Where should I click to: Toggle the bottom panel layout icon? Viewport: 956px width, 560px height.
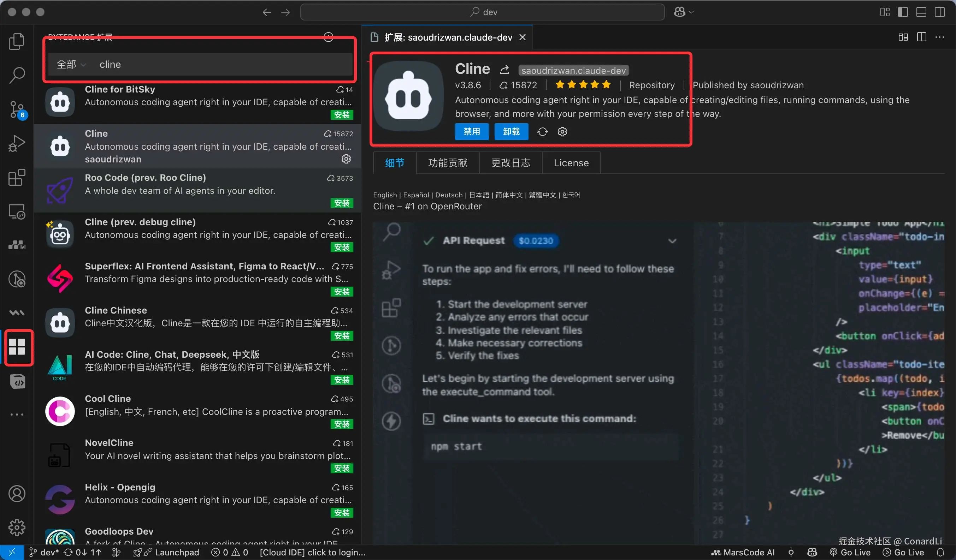921,12
